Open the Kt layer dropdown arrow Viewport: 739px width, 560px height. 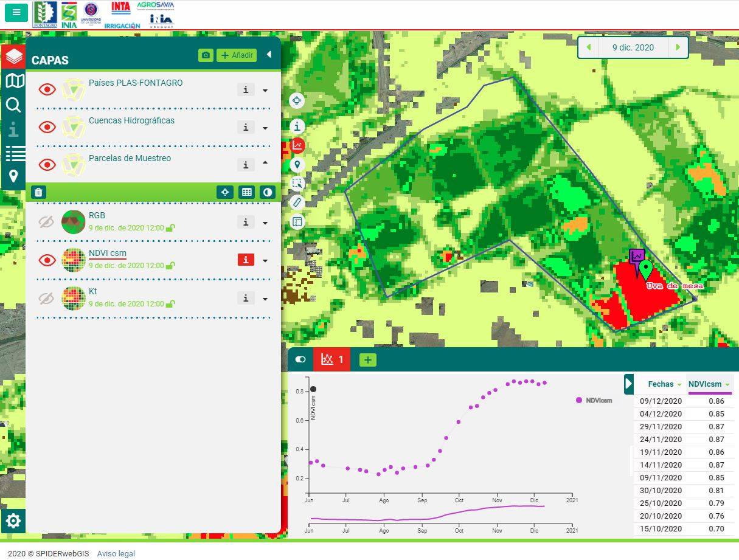[x=265, y=299]
